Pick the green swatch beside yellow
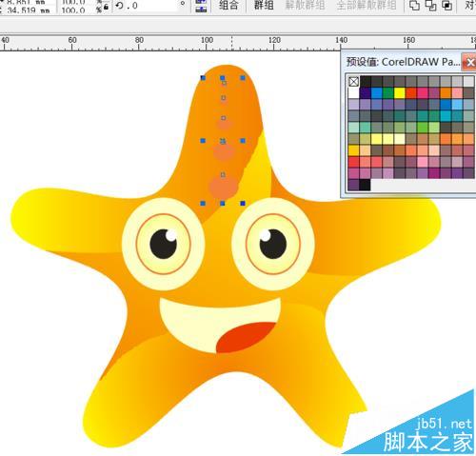Viewport: 476px width, 456px height. 388,93
